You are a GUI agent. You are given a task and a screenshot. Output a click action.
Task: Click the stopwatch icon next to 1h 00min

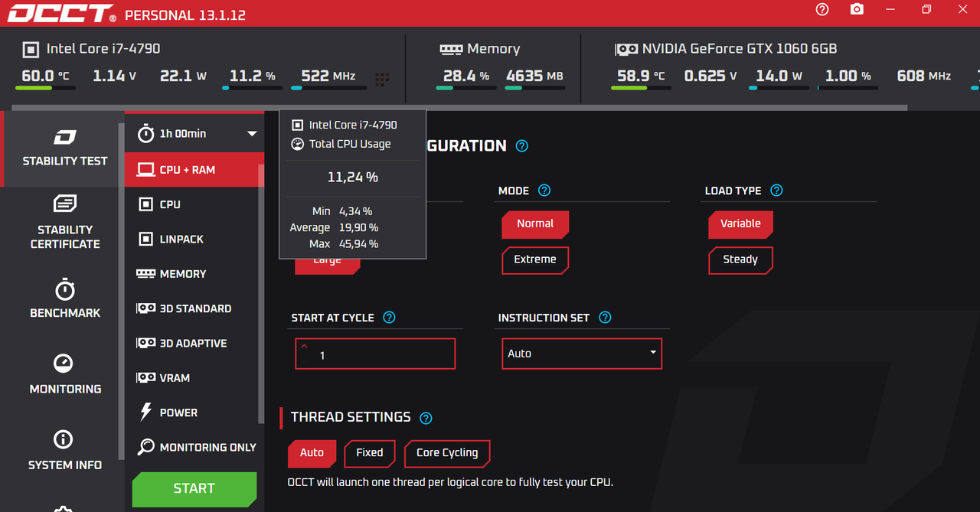click(x=145, y=133)
